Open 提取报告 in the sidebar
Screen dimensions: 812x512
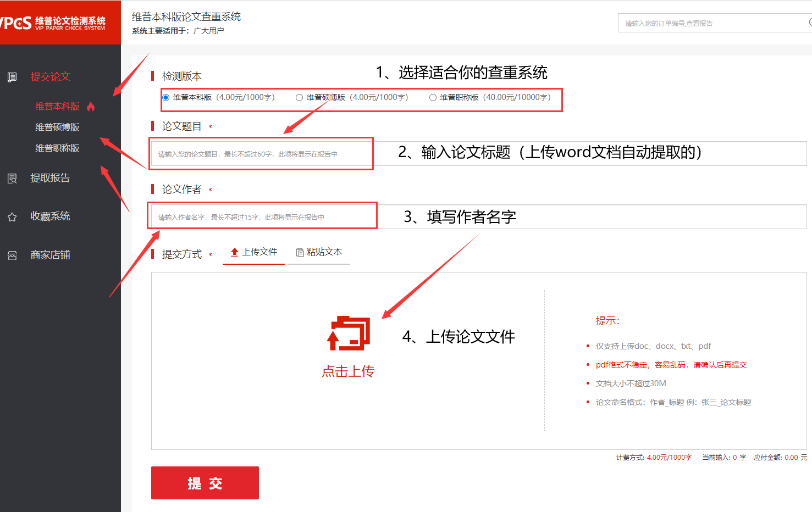[51, 178]
